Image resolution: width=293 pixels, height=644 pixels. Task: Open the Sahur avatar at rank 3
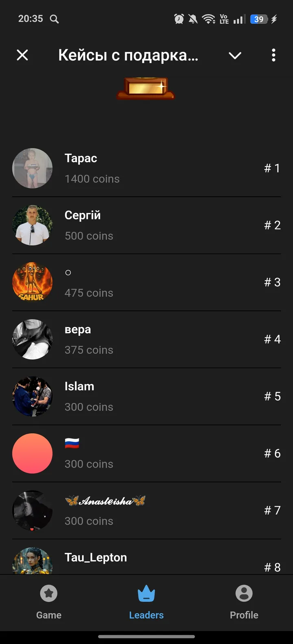pos(33,282)
